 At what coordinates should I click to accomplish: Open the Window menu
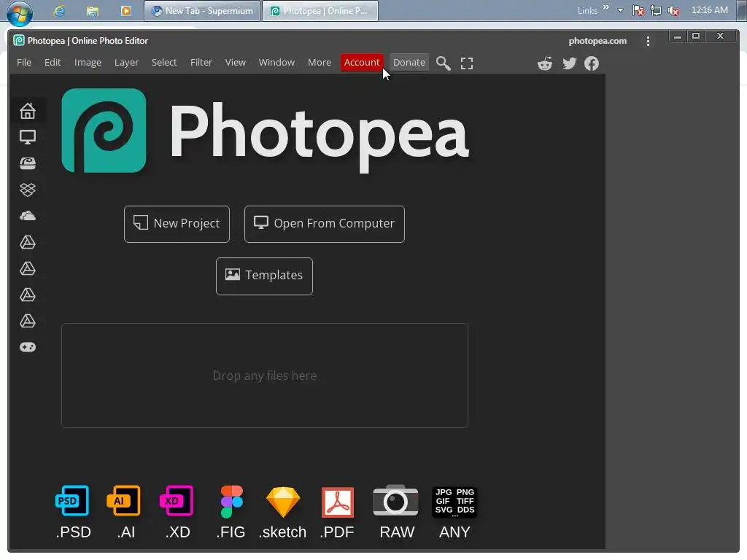[276, 63]
